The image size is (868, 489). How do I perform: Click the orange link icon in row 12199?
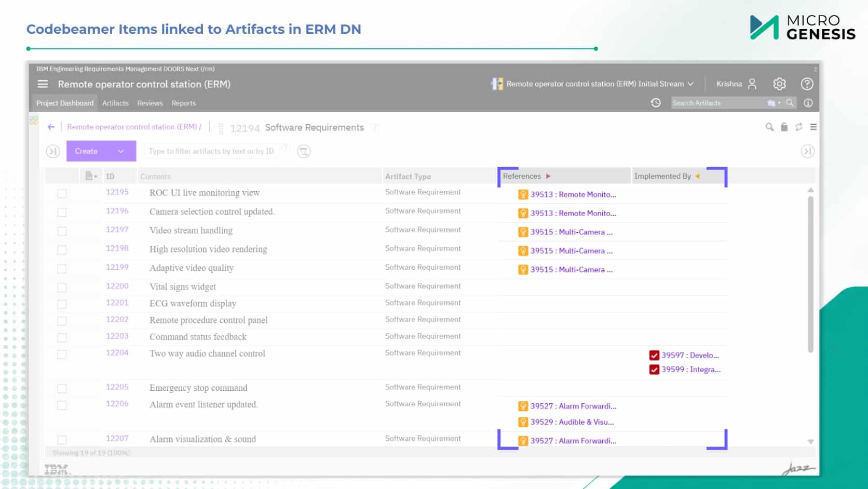click(x=523, y=270)
